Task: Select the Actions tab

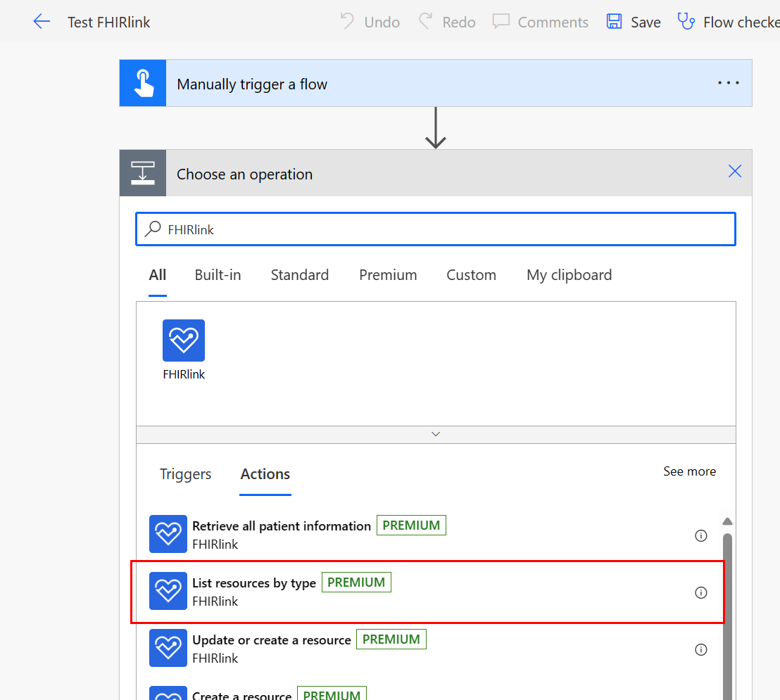Action: point(265,474)
